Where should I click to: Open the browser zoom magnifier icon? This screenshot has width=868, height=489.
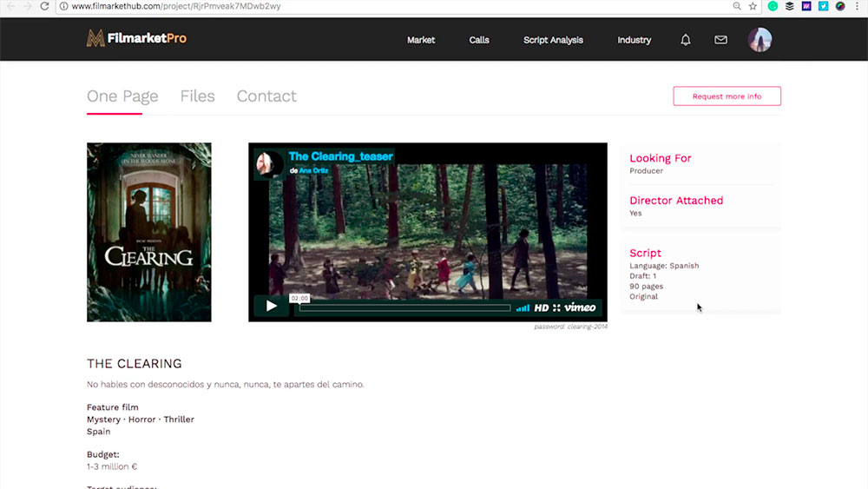[x=737, y=6]
